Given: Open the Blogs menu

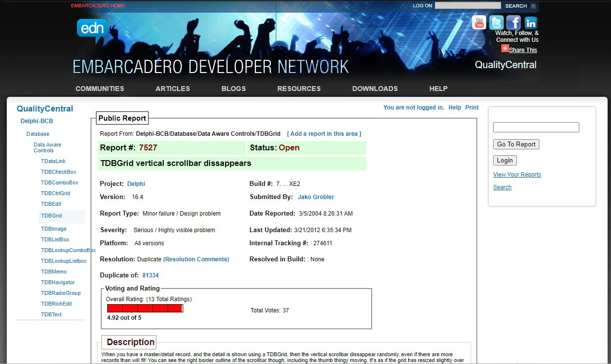Looking at the screenshot, I should pos(233,89).
